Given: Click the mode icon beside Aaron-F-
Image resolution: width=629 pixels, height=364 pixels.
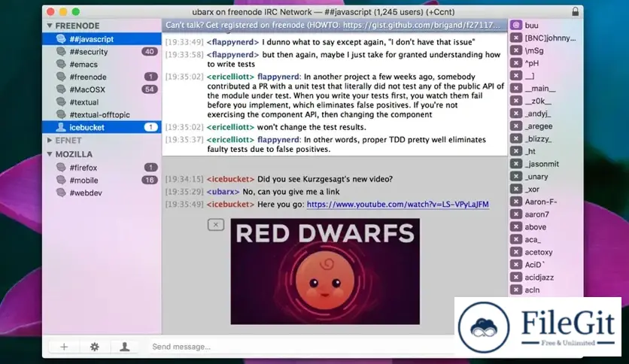Looking at the screenshot, I should coord(516,202).
